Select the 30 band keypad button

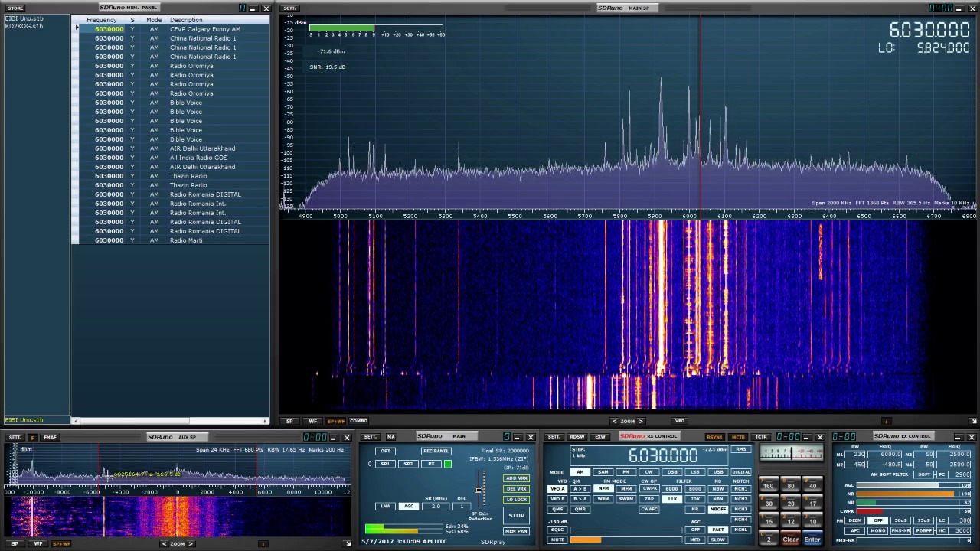click(x=768, y=502)
